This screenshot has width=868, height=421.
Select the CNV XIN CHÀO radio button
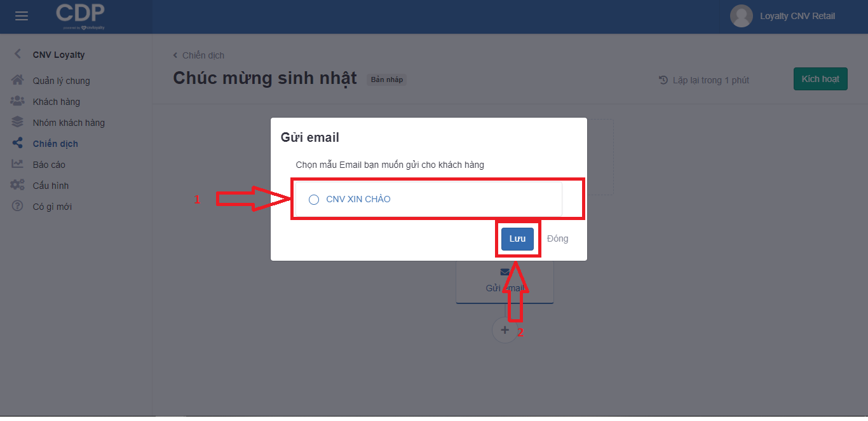click(313, 200)
